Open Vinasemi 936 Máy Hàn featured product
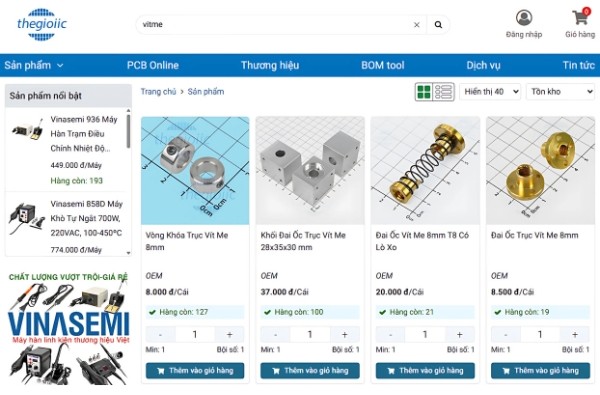Viewport: 600px width, 395px height. [x=84, y=134]
